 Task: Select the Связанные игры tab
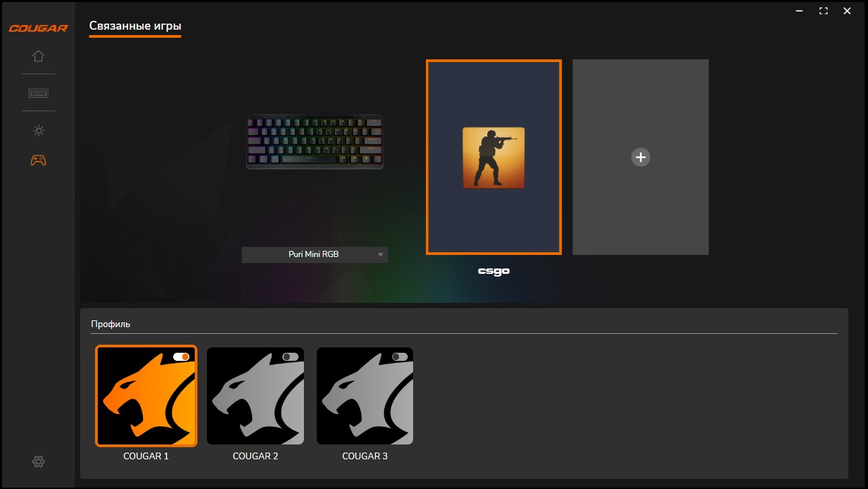tap(135, 26)
